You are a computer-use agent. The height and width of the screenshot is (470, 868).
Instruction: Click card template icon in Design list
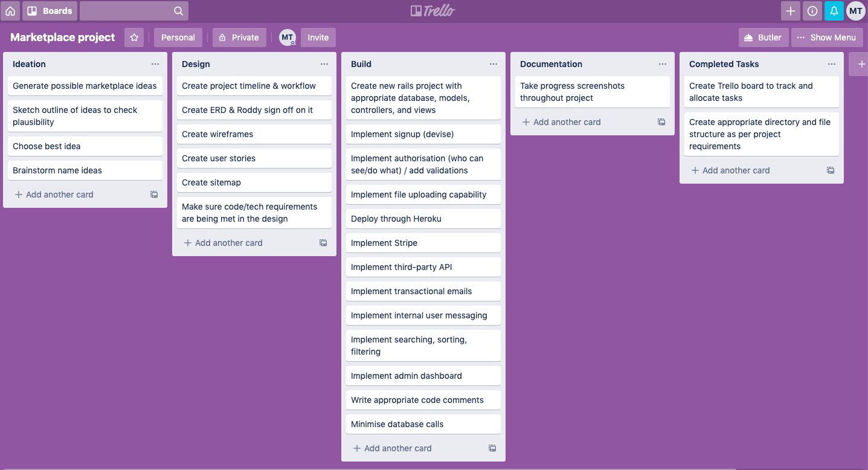tap(323, 243)
